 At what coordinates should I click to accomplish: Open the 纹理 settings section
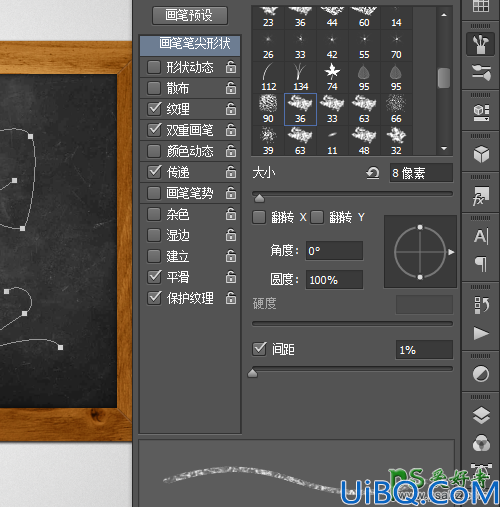tap(178, 109)
